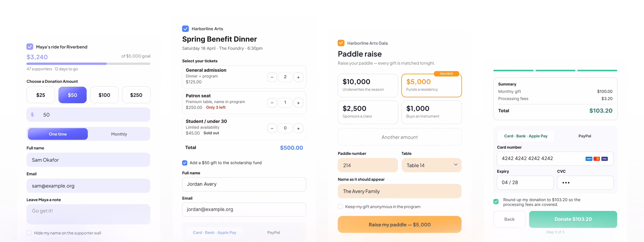Click the Harborline Arts logo checkmark icon
The image size is (644, 242).
[185, 29]
